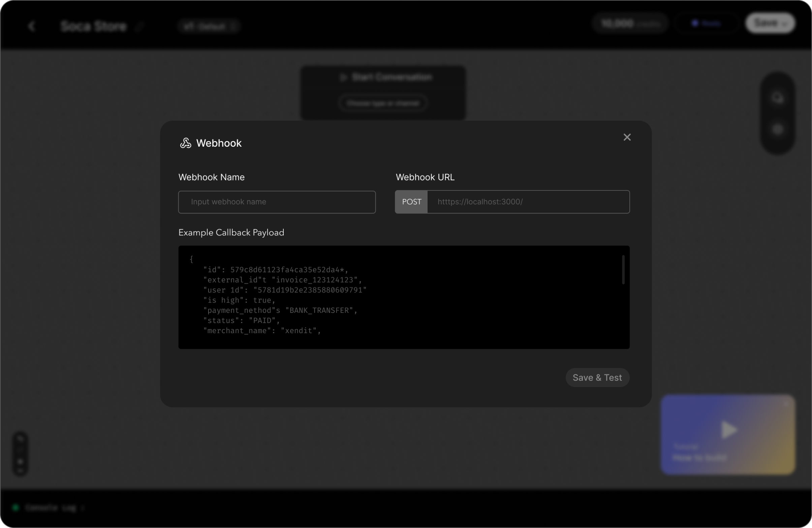Select the Soca Store title in the header
Viewport: 812px width, 528px height.
pos(93,26)
